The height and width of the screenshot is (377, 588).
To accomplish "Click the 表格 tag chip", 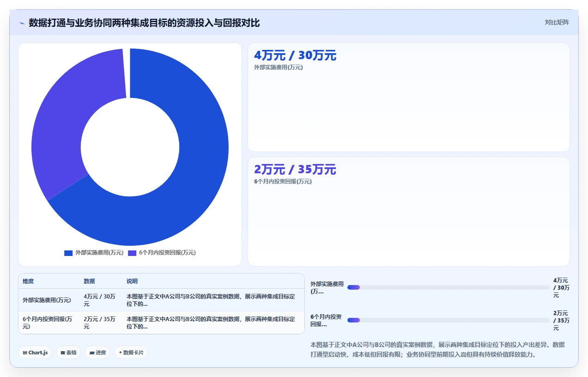I will pyautogui.click(x=68, y=353).
